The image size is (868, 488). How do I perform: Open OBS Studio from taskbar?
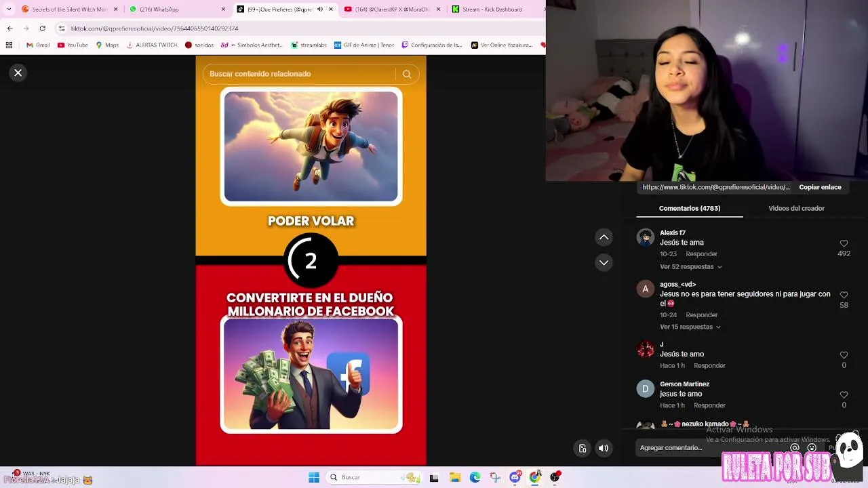click(555, 477)
